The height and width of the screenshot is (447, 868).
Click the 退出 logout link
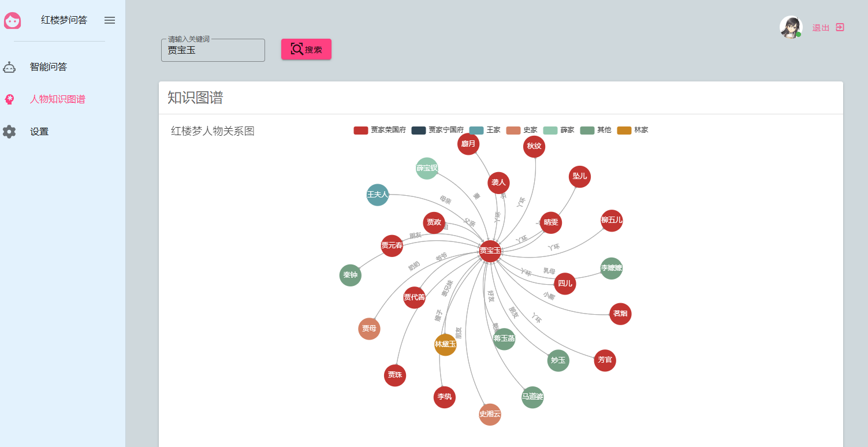tap(821, 27)
